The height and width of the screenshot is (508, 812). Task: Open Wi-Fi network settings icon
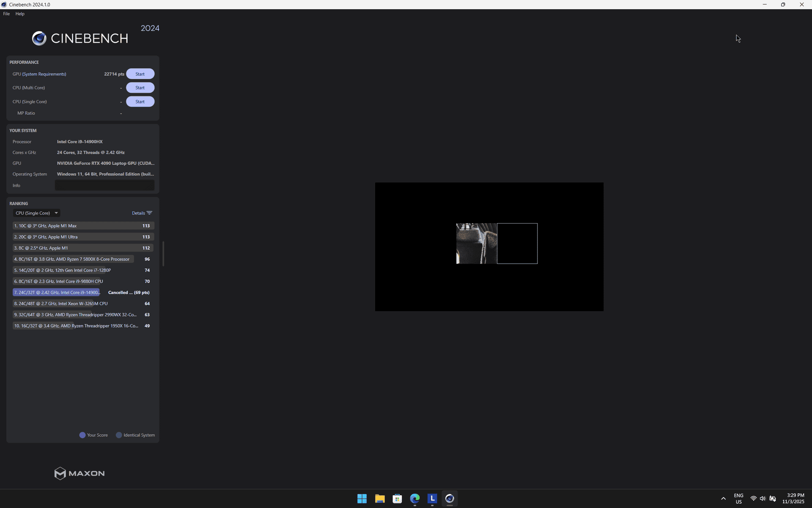pos(753,499)
